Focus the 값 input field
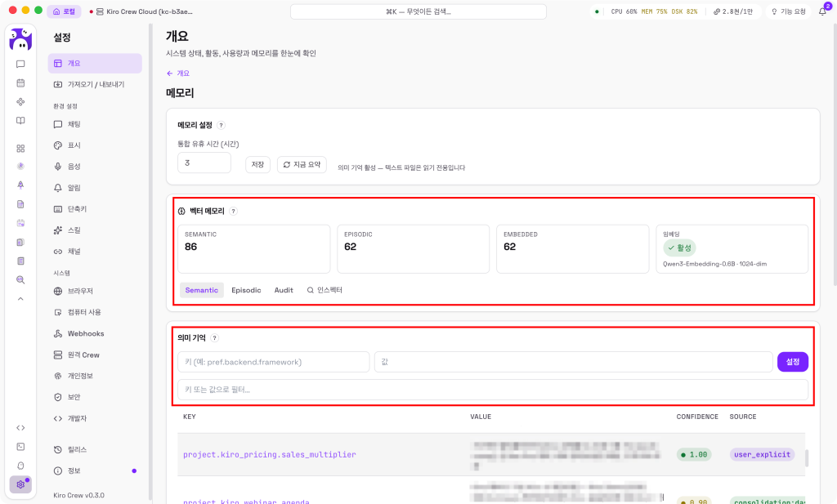 click(x=574, y=362)
